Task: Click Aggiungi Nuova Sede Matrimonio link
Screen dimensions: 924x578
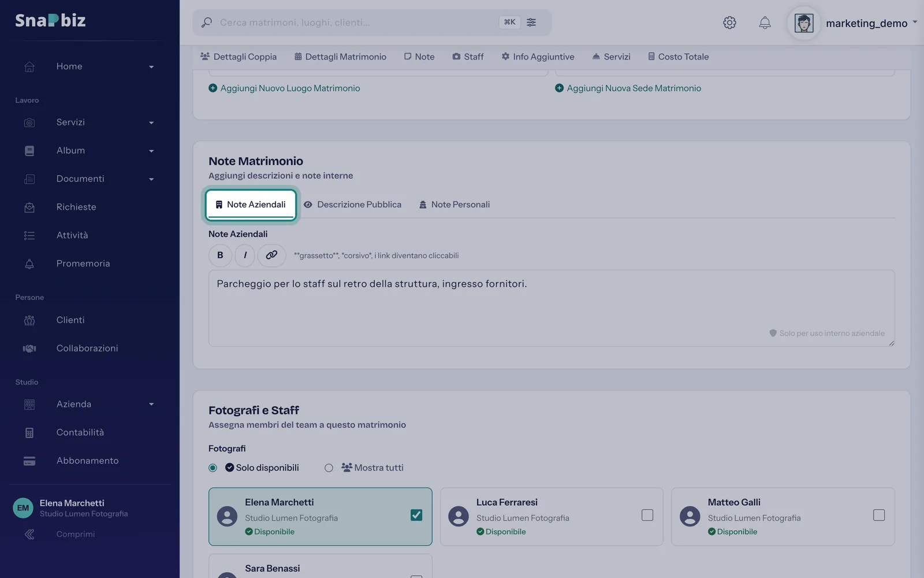Action: click(628, 88)
